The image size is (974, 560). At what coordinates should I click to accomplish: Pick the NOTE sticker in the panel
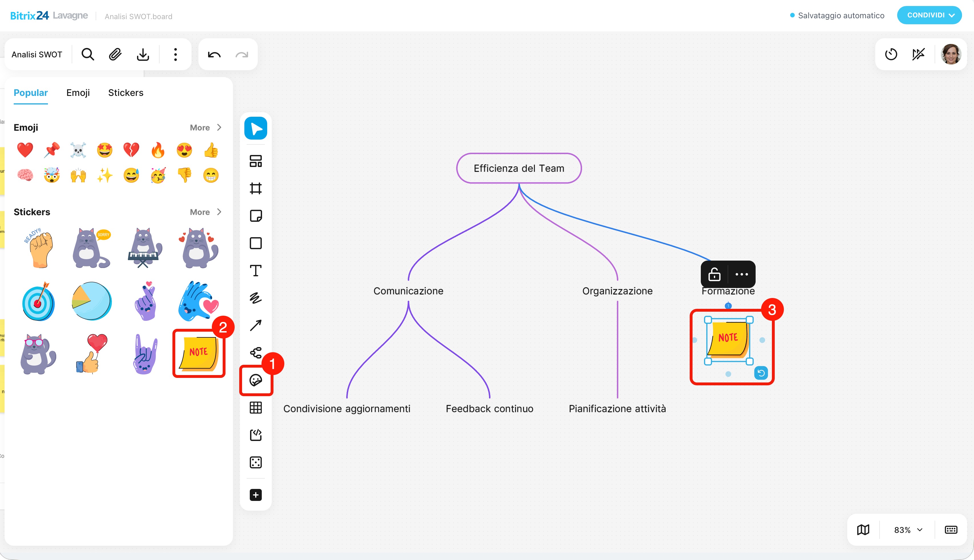coord(199,353)
